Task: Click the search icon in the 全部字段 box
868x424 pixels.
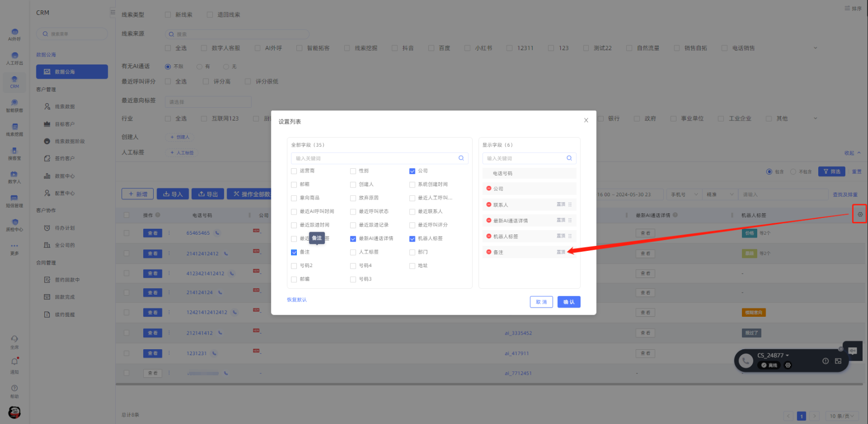Action: click(x=461, y=158)
